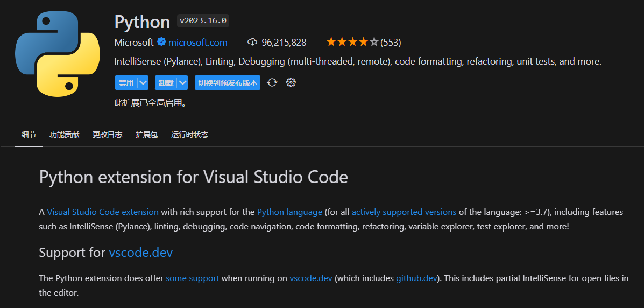The width and height of the screenshot is (644, 308).
Task: Switch to the 扩展包 tab
Action: click(147, 135)
